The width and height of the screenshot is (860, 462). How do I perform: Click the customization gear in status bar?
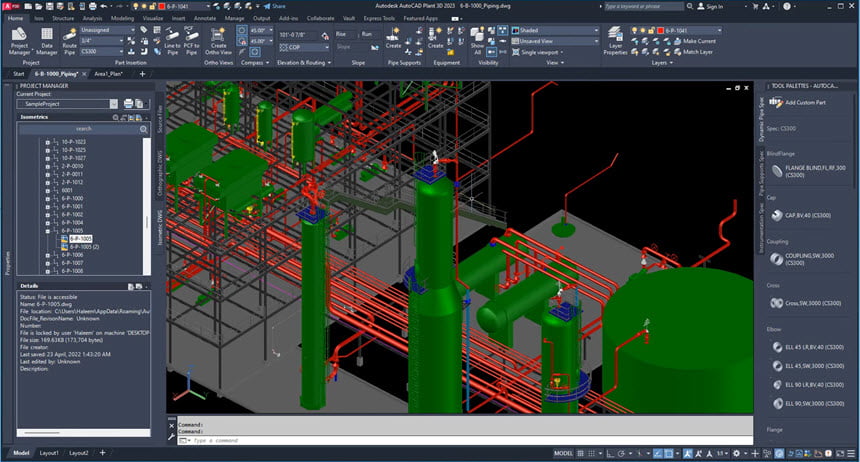pos(737,453)
